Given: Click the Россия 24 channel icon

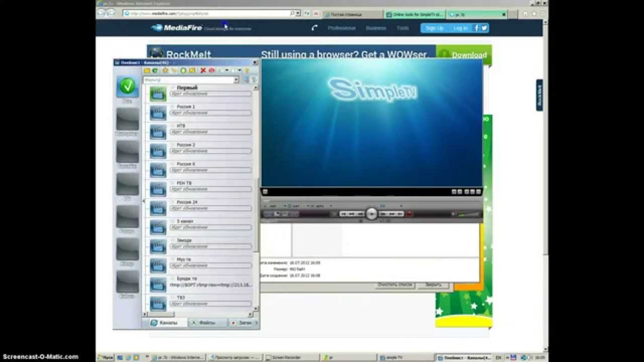Looking at the screenshot, I should 158,208.
